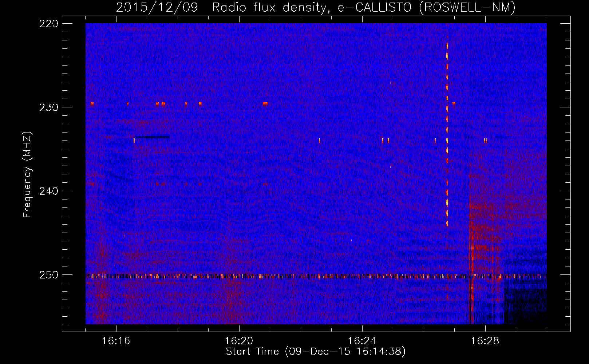Image resolution: width=589 pixels, height=364 pixels.
Task: Click the dark horizontal streak near 234 MHz
Action: [x=153, y=137]
